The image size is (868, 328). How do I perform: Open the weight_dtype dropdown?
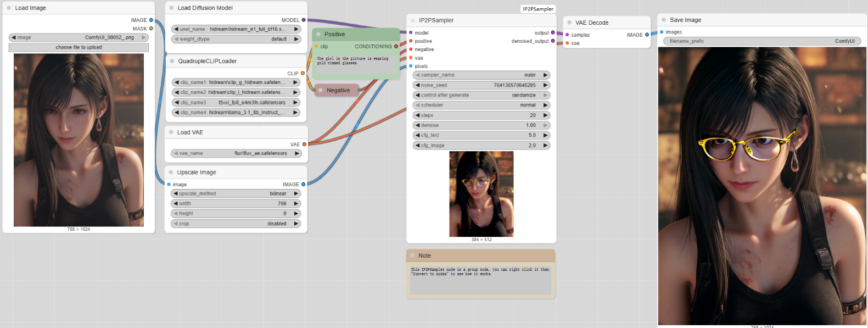tap(236, 39)
